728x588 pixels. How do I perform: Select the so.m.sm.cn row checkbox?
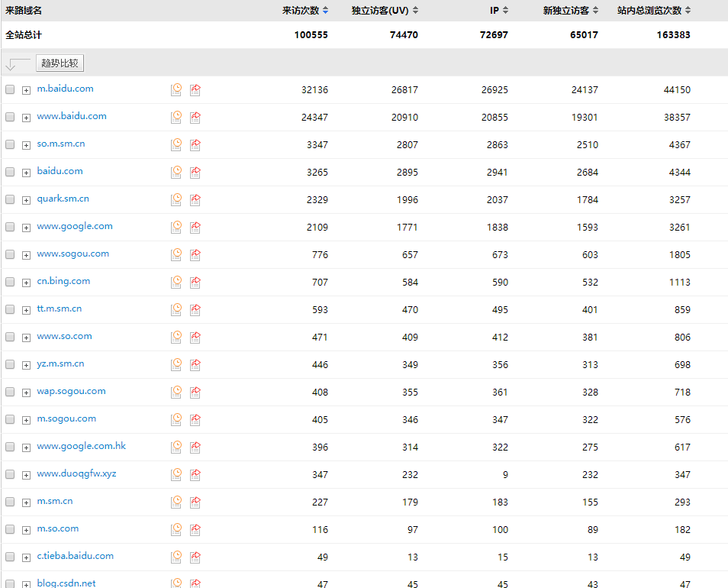pyautogui.click(x=10, y=144)
